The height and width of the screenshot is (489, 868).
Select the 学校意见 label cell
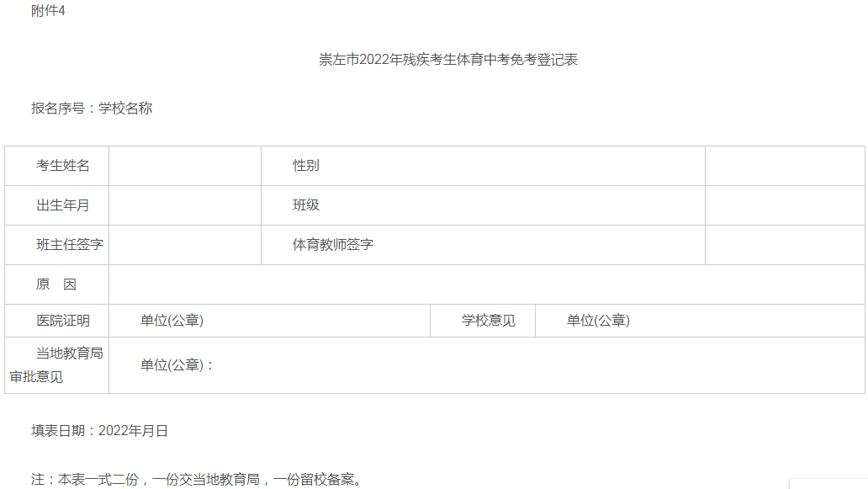point(483,321)
